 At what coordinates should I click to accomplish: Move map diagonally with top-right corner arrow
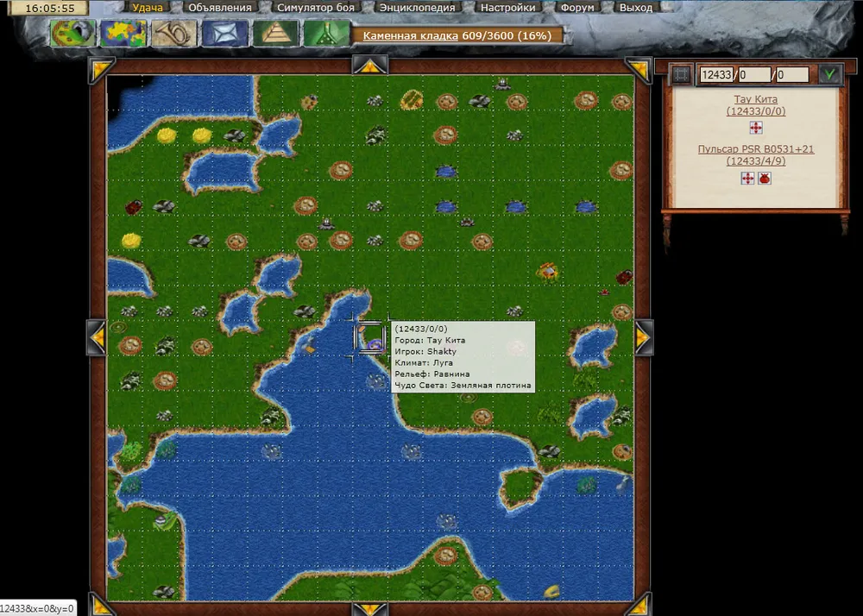[639, 70]
